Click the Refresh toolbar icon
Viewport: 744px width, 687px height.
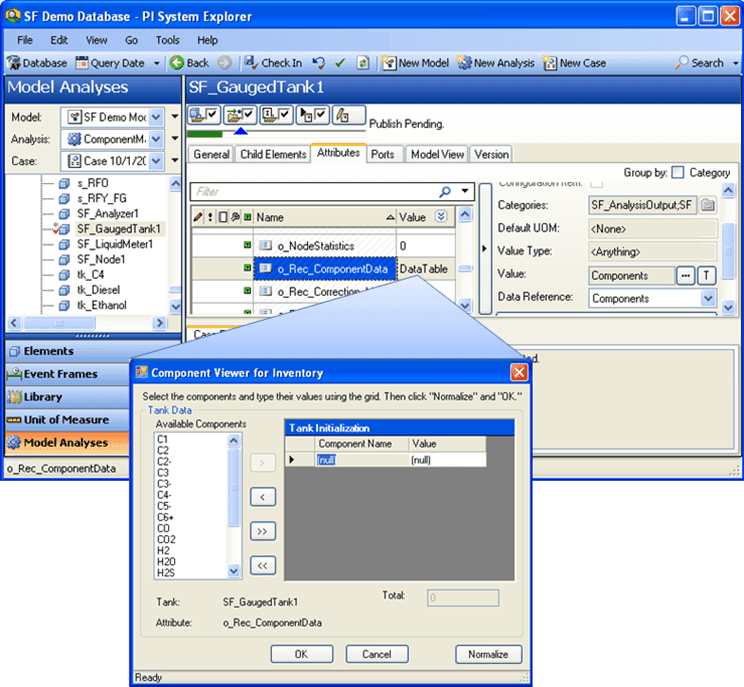tap(363, 63)
